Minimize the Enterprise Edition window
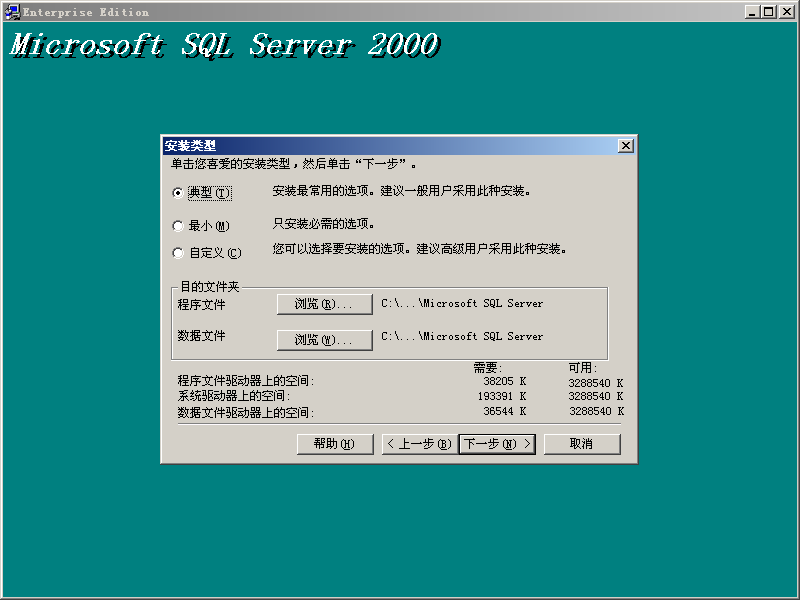This screenshot has width=800, height=600. pos(752,12)
